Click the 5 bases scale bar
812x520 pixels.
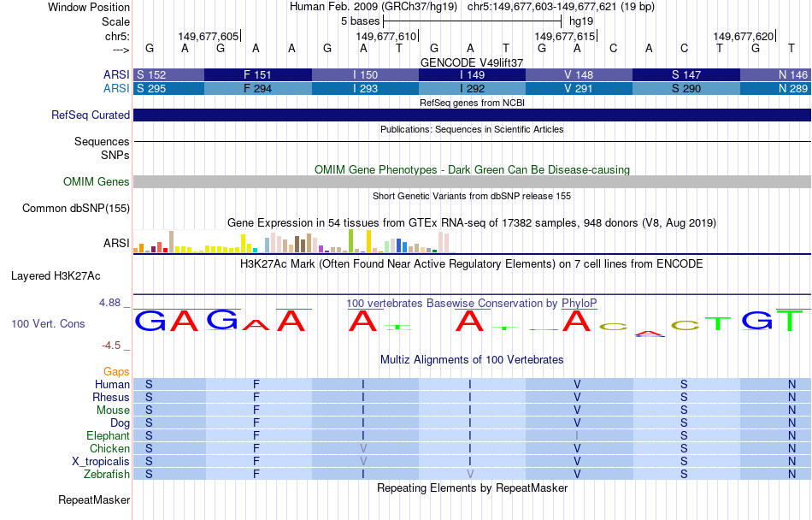(472, 21)
